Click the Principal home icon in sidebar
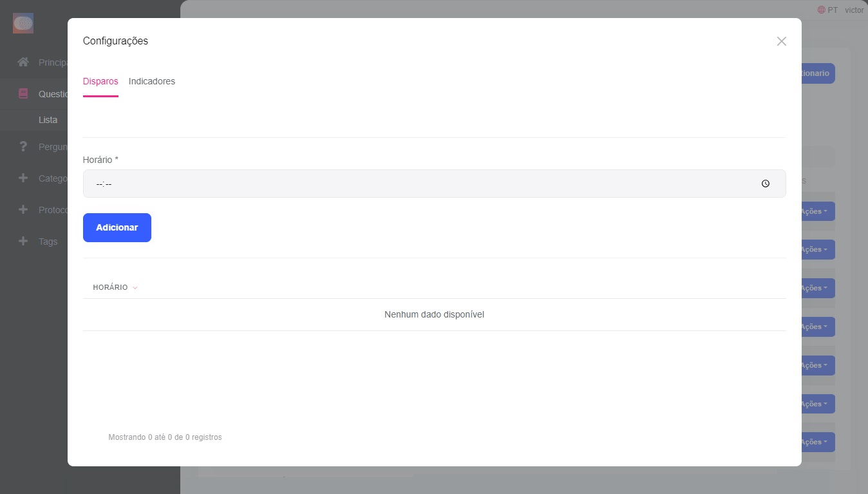 pyautogui.click(x=23, y=62)
